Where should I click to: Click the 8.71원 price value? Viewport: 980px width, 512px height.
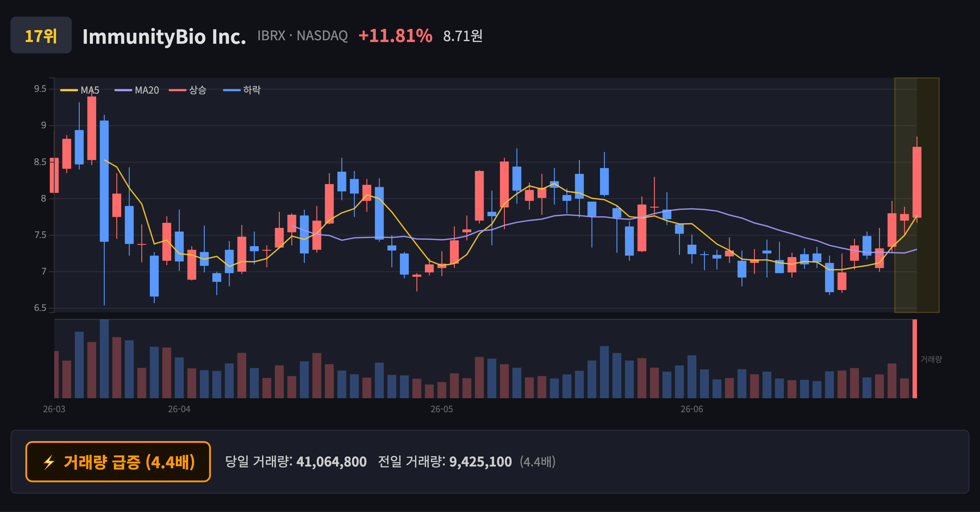pyautogui.click(x=463, y=36)
